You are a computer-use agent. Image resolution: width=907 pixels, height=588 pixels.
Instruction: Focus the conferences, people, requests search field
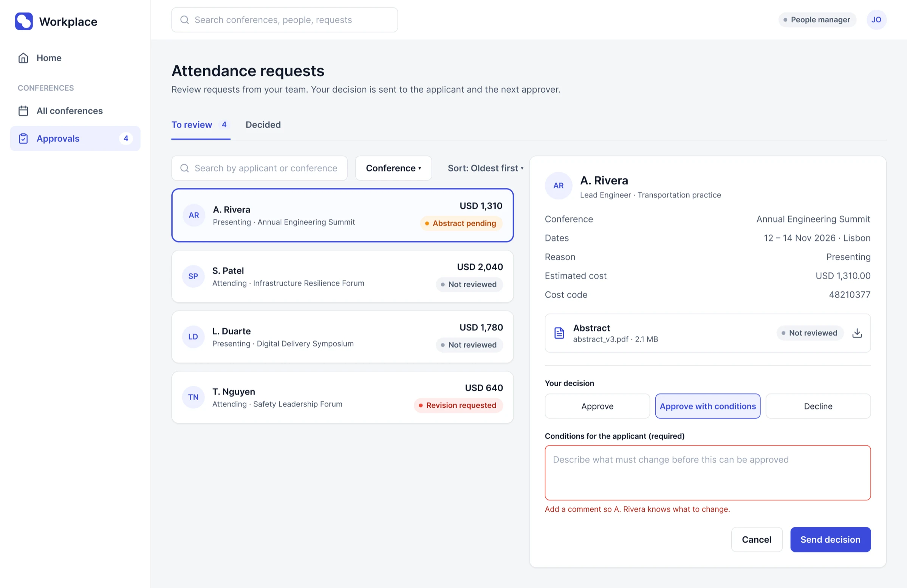pyautogui.click(x=284, y=20)
